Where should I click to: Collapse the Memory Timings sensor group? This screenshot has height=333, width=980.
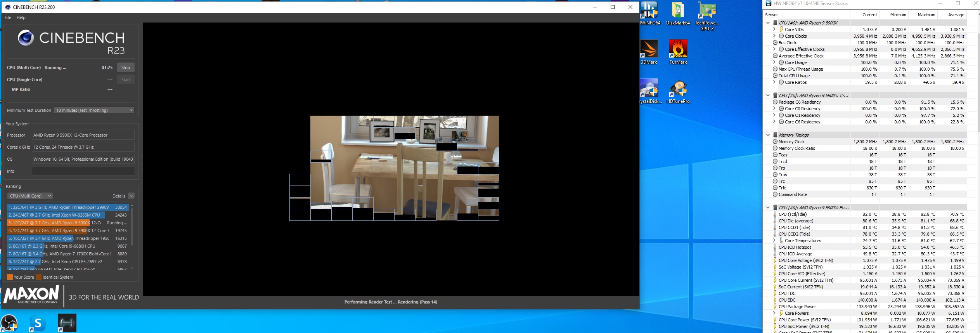[768, 135]
